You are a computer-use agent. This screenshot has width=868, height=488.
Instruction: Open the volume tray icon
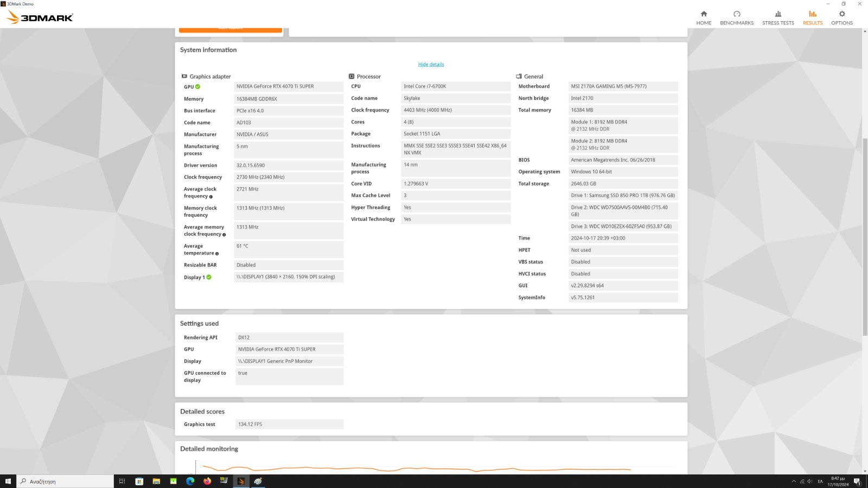810,481
